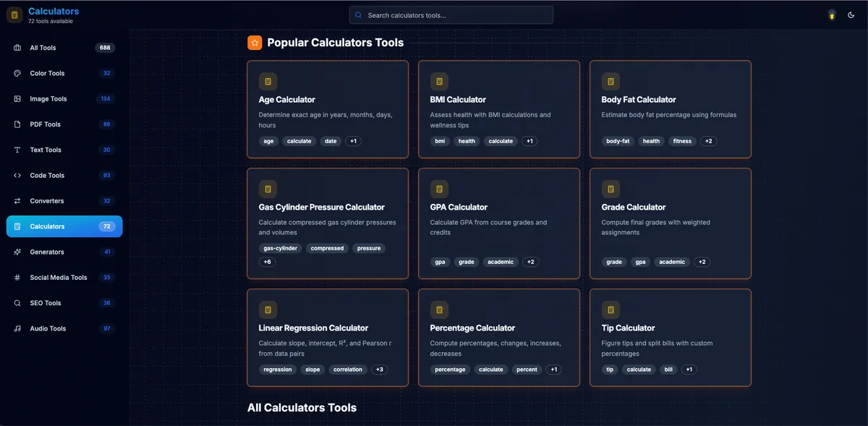Click the 'All Calculators Tools' heading
868x426 pixels.
click(x=302, y=408)
